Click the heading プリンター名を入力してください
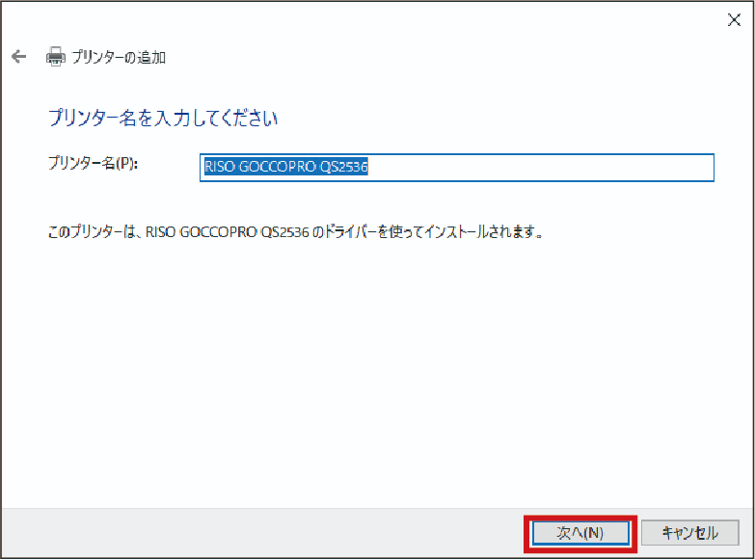 click(x=163, y=118)
